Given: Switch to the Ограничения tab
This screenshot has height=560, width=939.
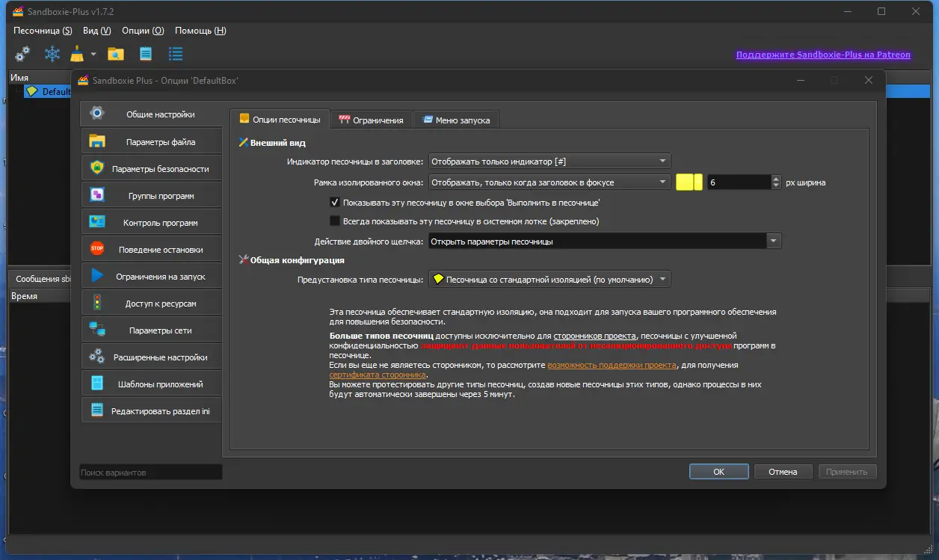Looking at the screenshot, I should (x=371, y=120).
